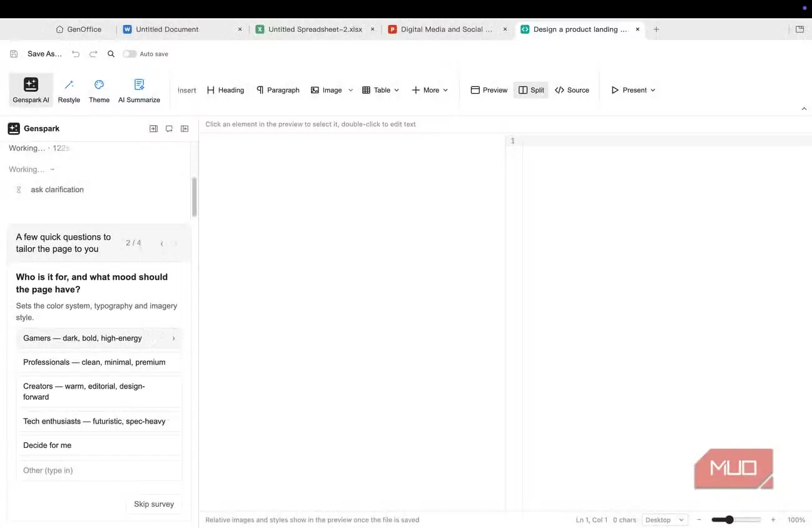Expand the Image dropdown arrow
The height and width of the screenshot is (528, 812).
point(350,90)
